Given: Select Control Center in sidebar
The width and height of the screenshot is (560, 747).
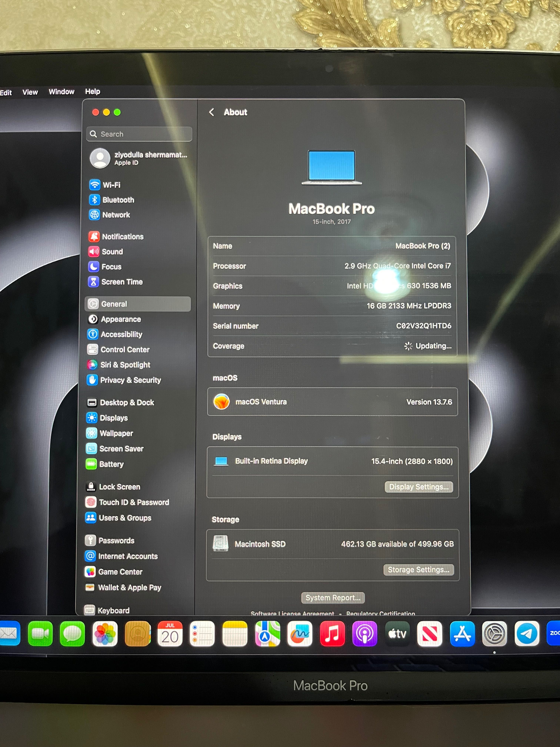Looking at the screenshot, I should tap(119, 350).
